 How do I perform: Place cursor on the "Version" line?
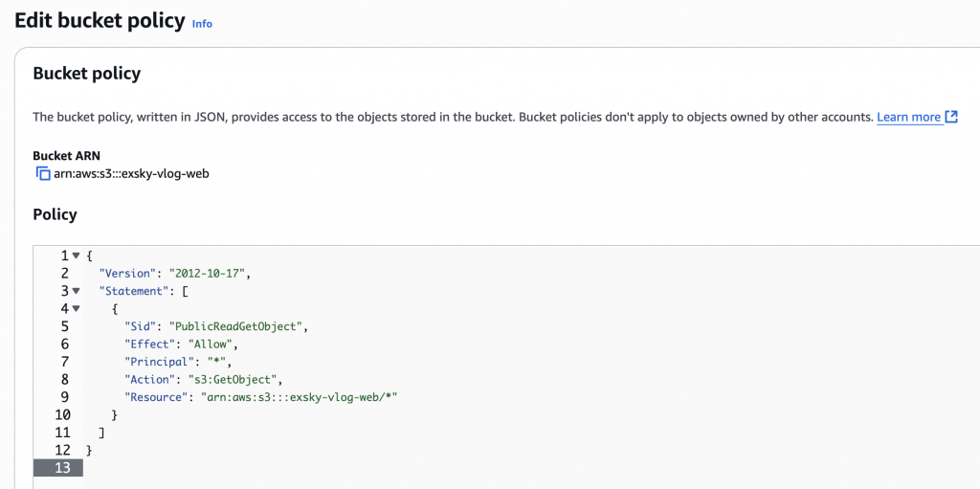click(x=173, y=274)
